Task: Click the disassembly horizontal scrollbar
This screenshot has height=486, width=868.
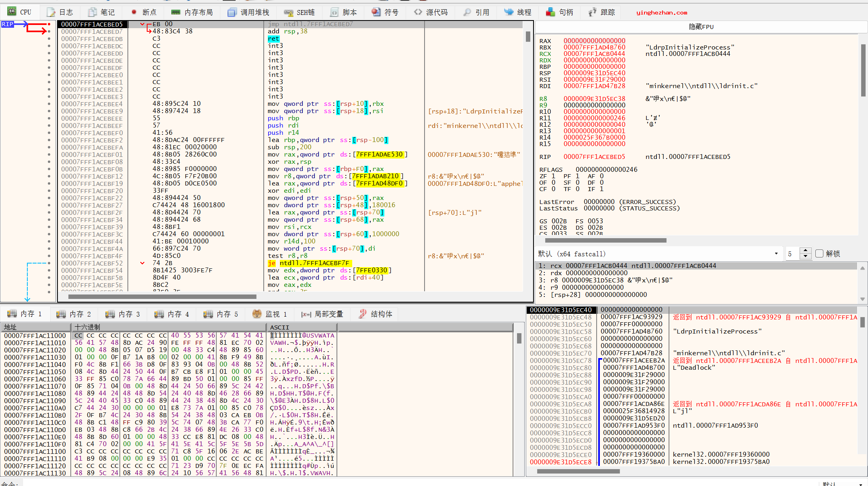Action: click(x=162, y=297)
